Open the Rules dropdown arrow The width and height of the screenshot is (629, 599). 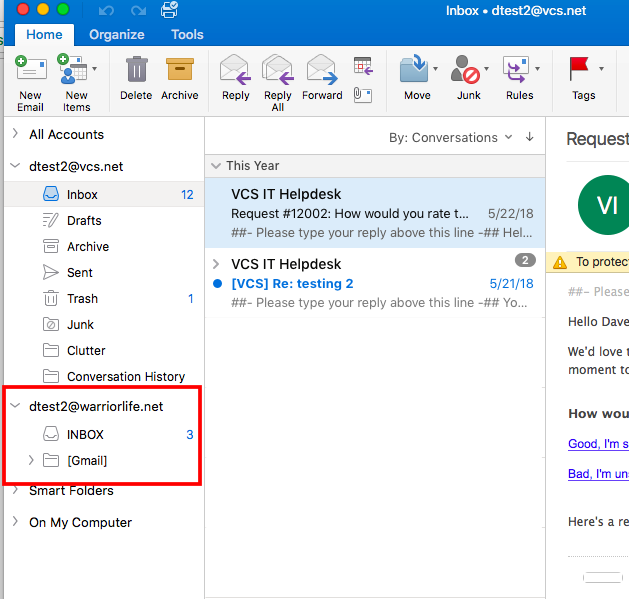pyautogui.click(x=538, y=69)
